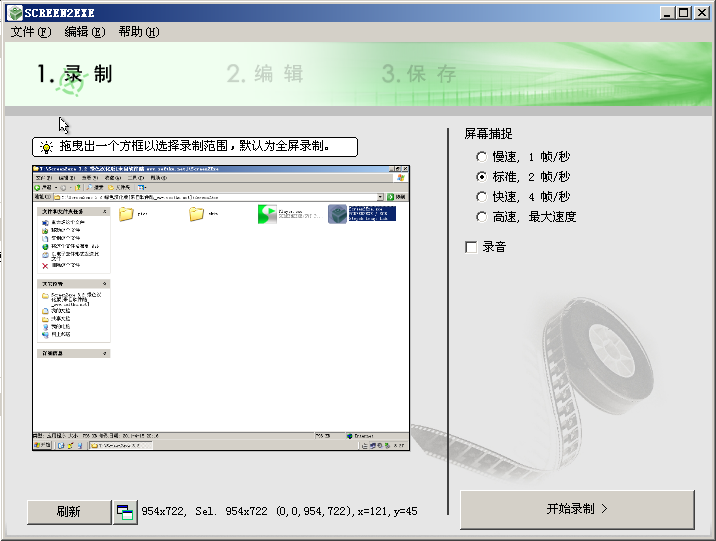
Task: Enable the 录音 audio recording checkbox
Action: (x=471, y=247)
